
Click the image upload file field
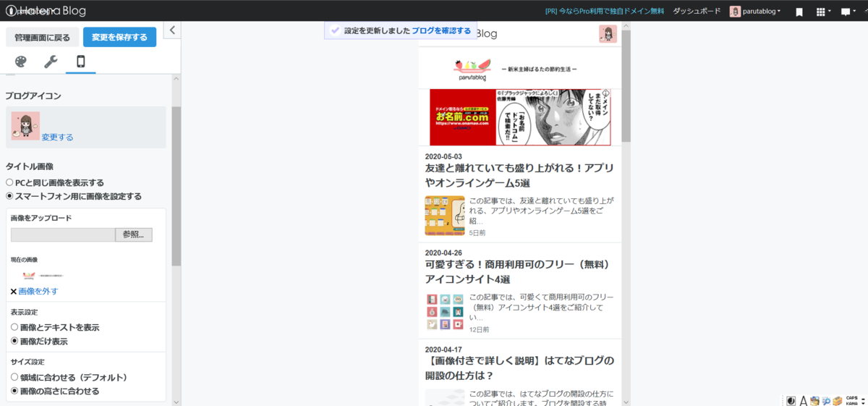(63, 234)
